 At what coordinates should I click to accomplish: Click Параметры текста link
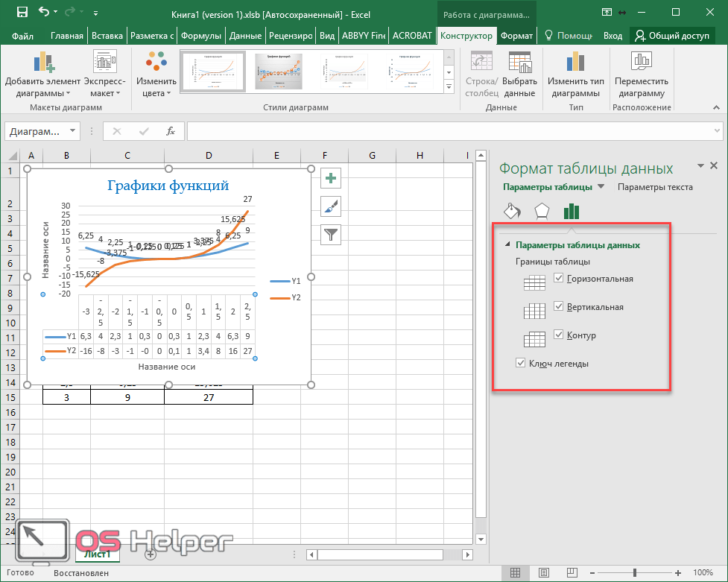point(655,187)
